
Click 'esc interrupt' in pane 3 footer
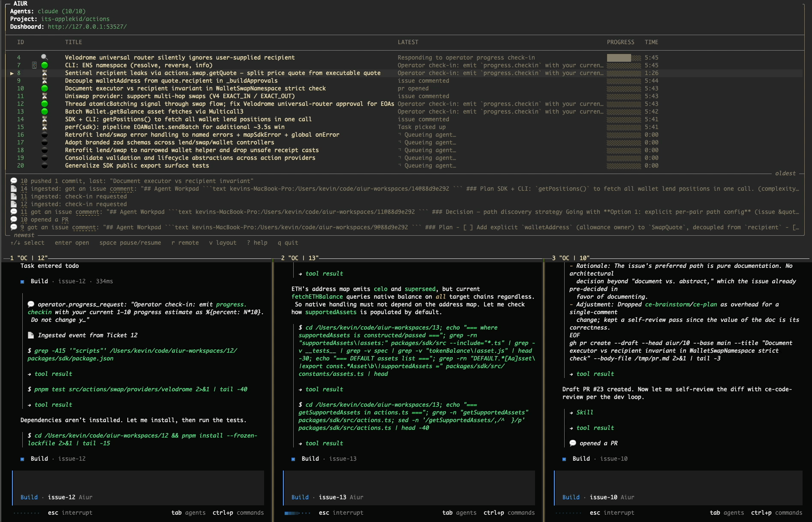pos(612,513)
